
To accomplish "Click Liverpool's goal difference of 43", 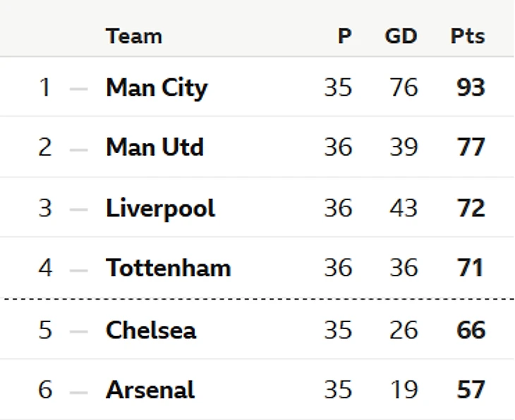I will pyautogui.click(x=404, y=209).
